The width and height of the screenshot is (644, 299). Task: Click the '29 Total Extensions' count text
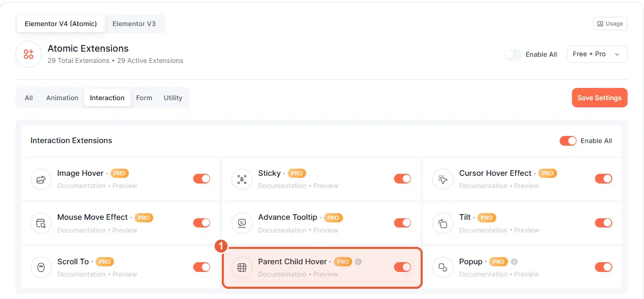(78, 60)
